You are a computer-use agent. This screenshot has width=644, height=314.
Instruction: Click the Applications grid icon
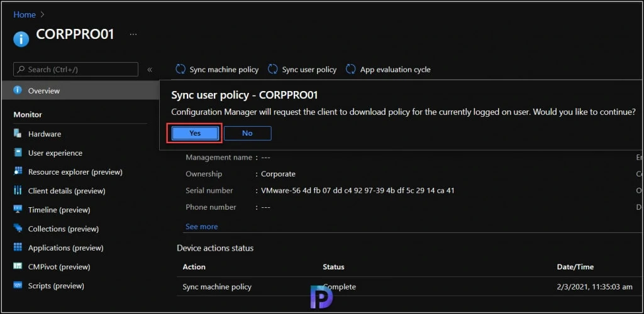18,247
